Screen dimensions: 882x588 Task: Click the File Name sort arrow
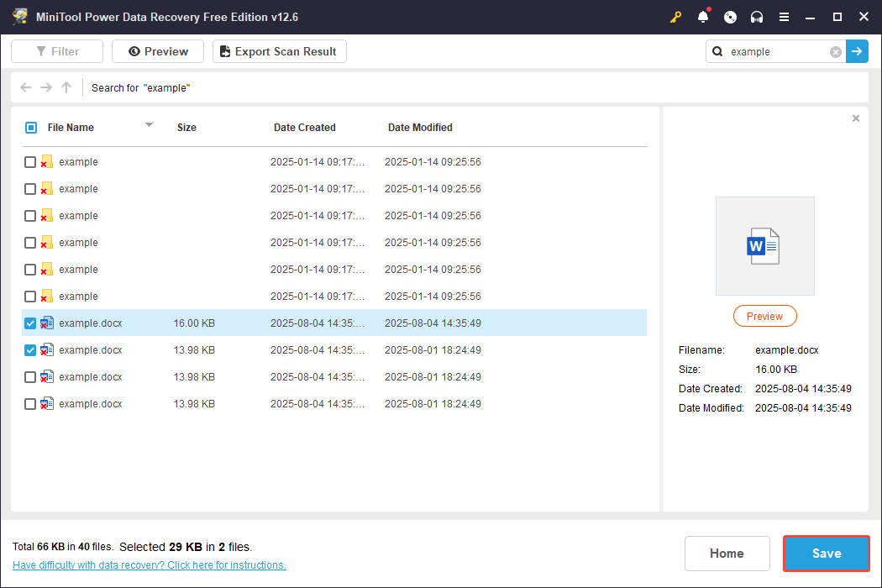click(149, 125)
